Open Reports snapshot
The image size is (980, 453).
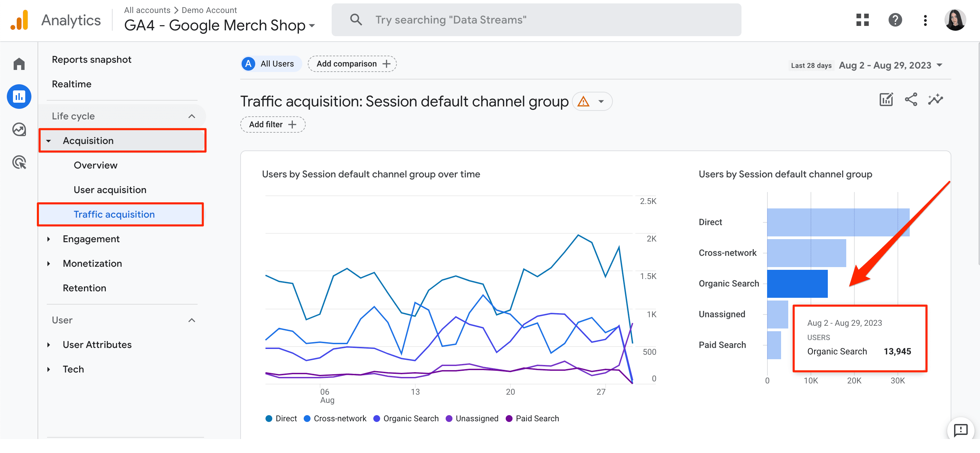(92, 60)
